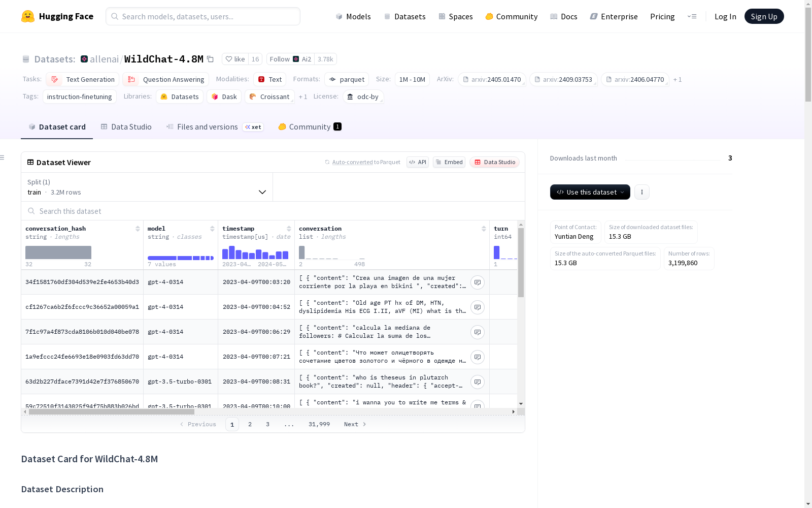
Task: Select the Text Generation task tag
Action: [82, 79]
